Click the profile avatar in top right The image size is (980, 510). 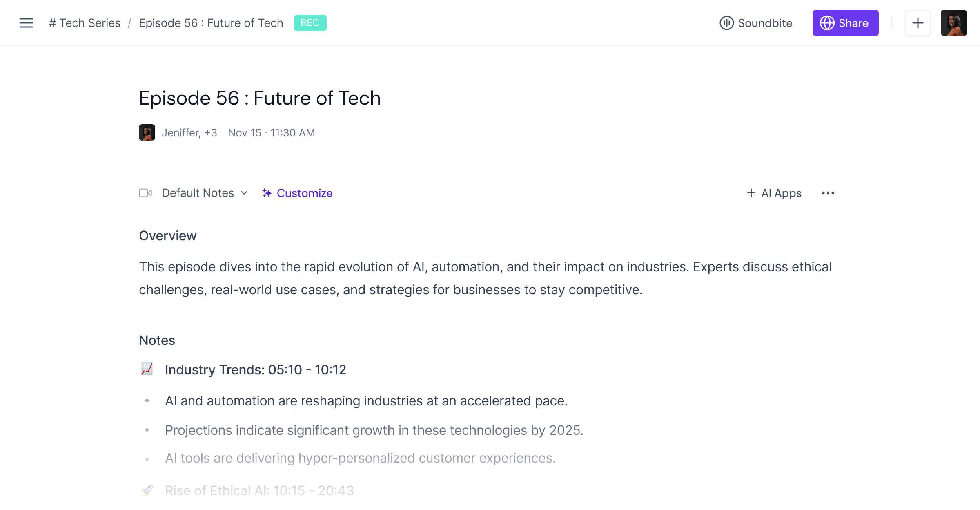pyautogui.click(x=953, y=23)
